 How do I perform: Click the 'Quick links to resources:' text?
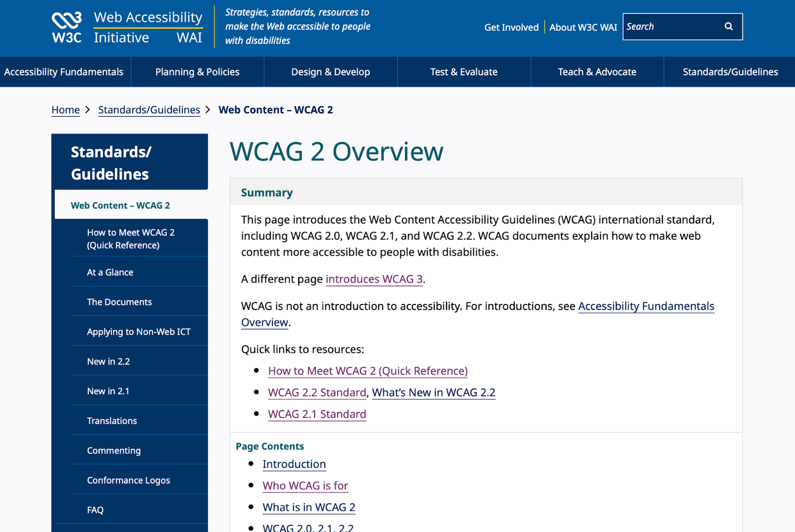point(303,349)
